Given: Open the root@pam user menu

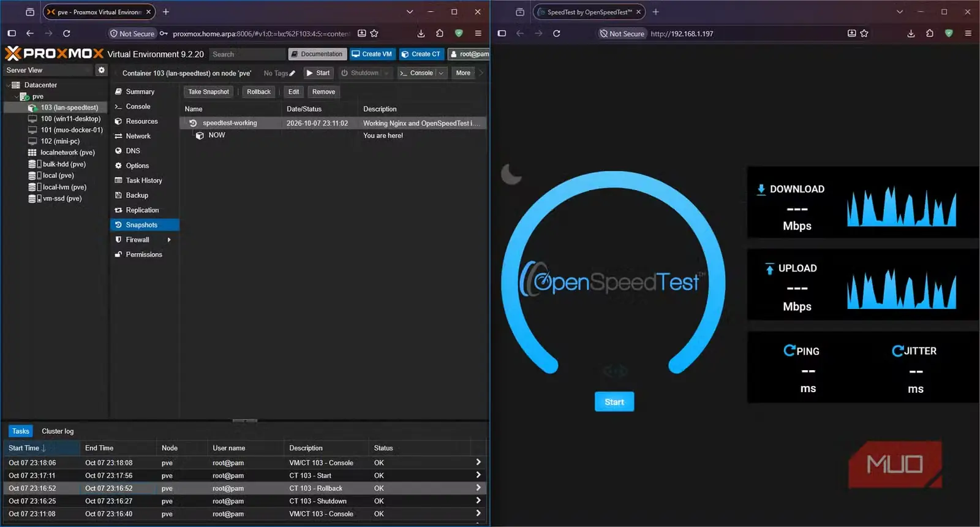Looking at the screenshot, I should [469, 55].
